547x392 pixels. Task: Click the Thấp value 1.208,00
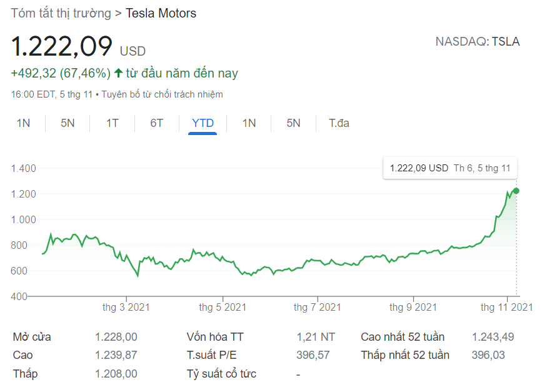(x=116, y=374)
